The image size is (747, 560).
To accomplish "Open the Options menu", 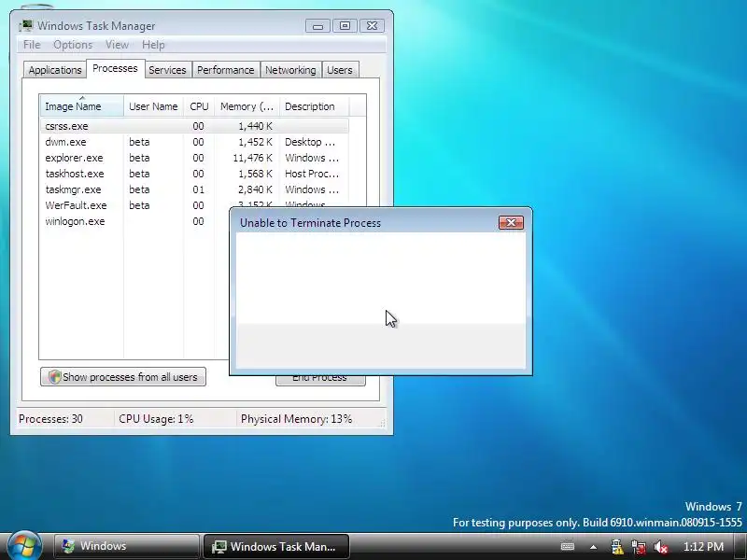I will 73,45.
